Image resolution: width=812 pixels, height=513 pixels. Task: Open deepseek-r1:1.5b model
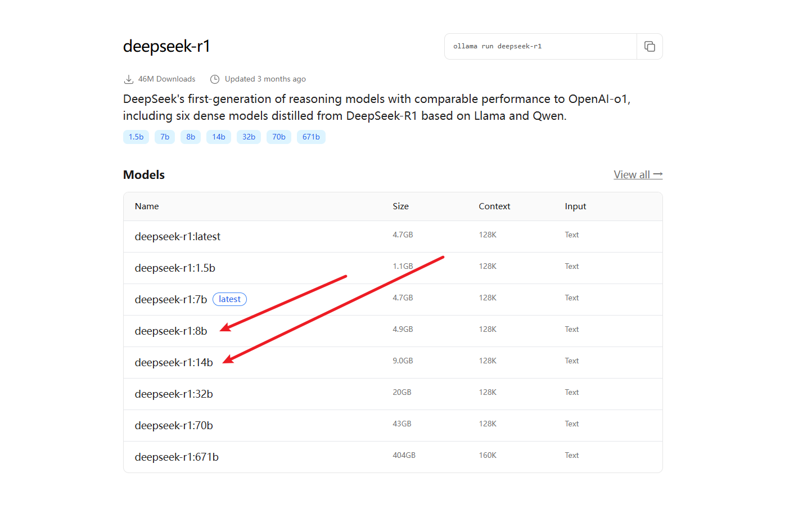175,268
